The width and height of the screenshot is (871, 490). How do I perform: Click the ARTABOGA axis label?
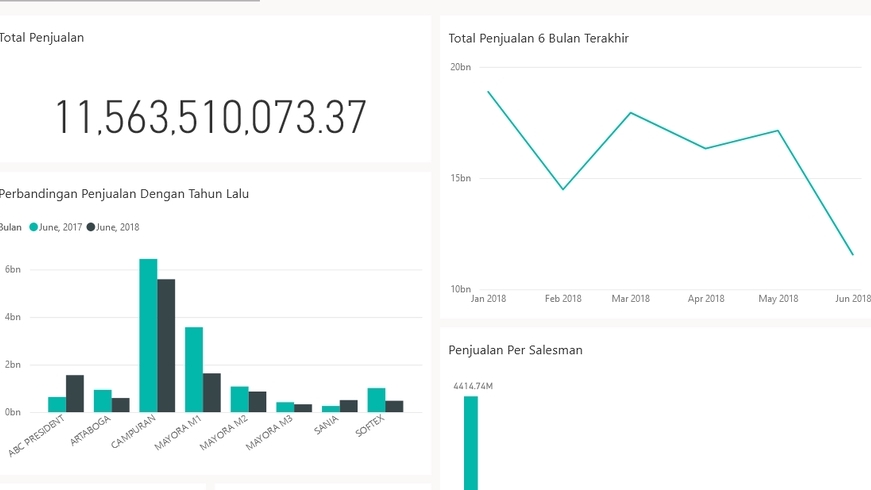point(90,431)
